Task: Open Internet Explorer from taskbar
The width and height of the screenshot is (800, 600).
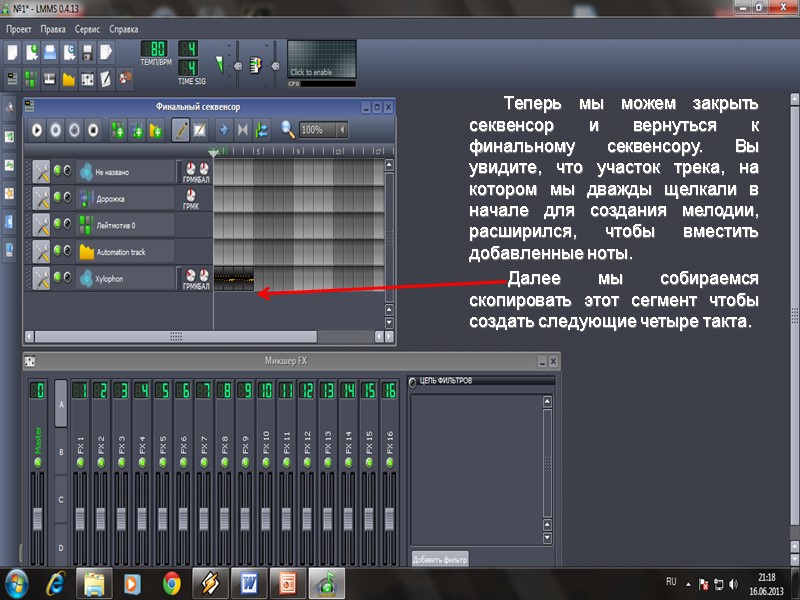Action: tap(56, 583)
